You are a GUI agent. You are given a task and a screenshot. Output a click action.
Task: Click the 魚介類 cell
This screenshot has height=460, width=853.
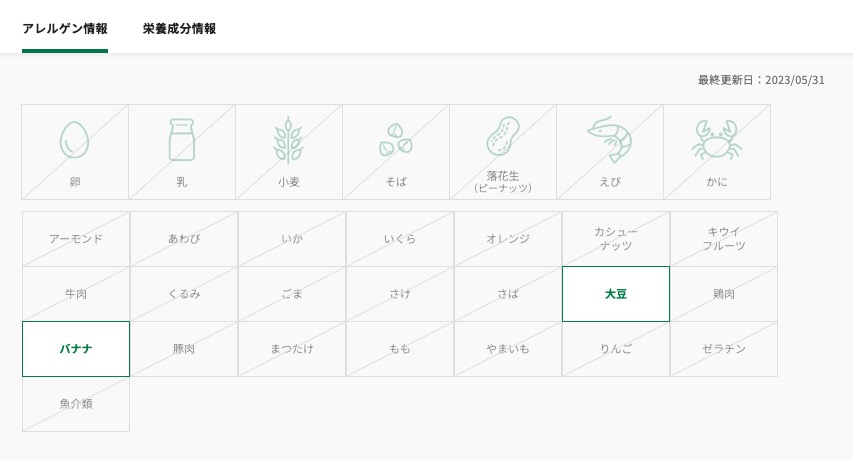tap(76, 404)
